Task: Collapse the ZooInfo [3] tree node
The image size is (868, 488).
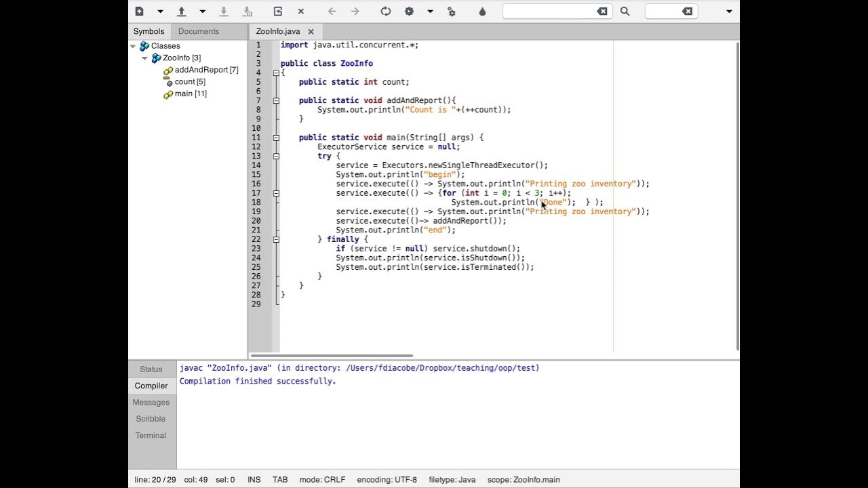Action: point(145,58)
